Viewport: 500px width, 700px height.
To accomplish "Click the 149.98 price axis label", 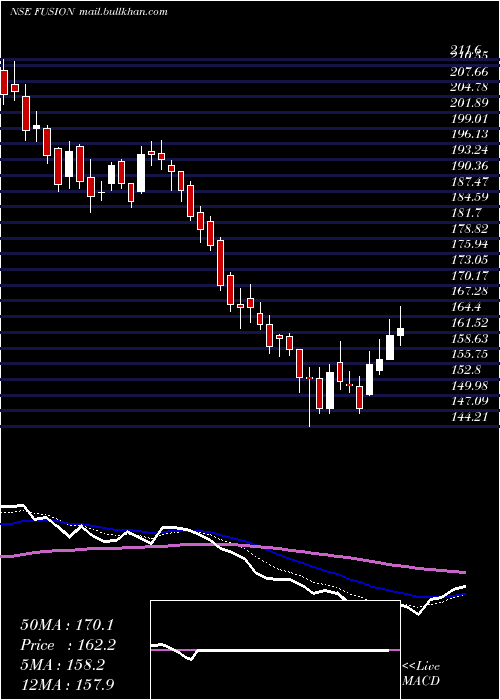I will (x=469, y=385).
